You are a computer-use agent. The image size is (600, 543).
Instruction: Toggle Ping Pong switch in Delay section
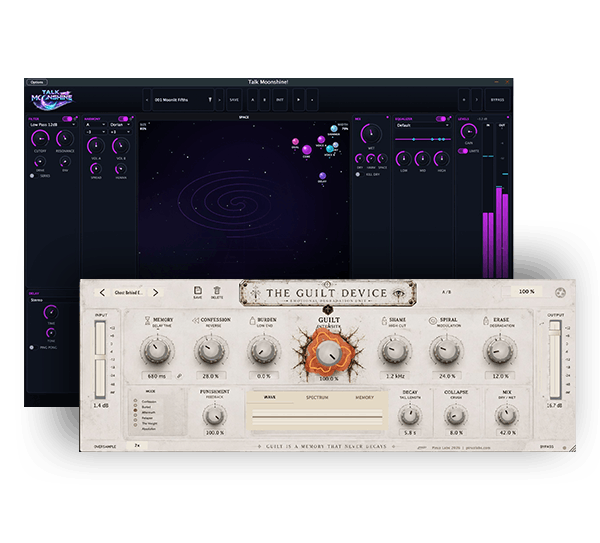tap(32, 347)
